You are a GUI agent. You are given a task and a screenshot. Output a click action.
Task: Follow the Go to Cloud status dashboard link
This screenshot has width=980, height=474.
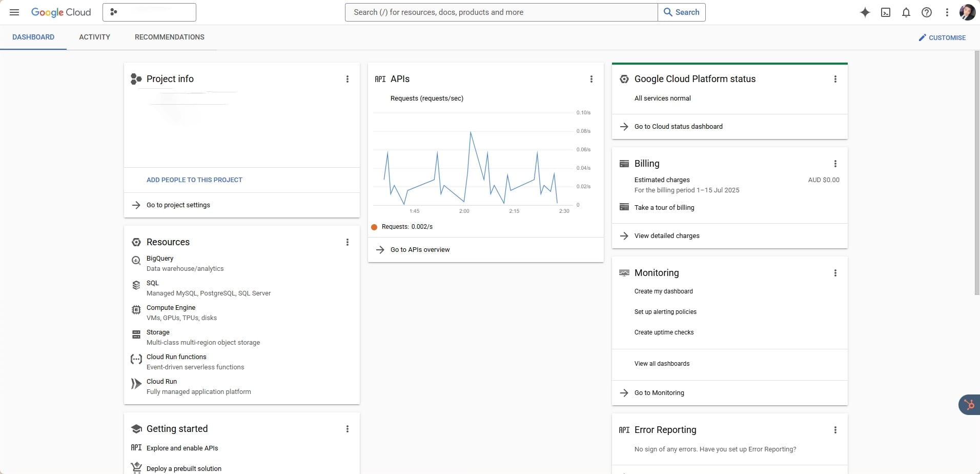(x=678, y=126)
